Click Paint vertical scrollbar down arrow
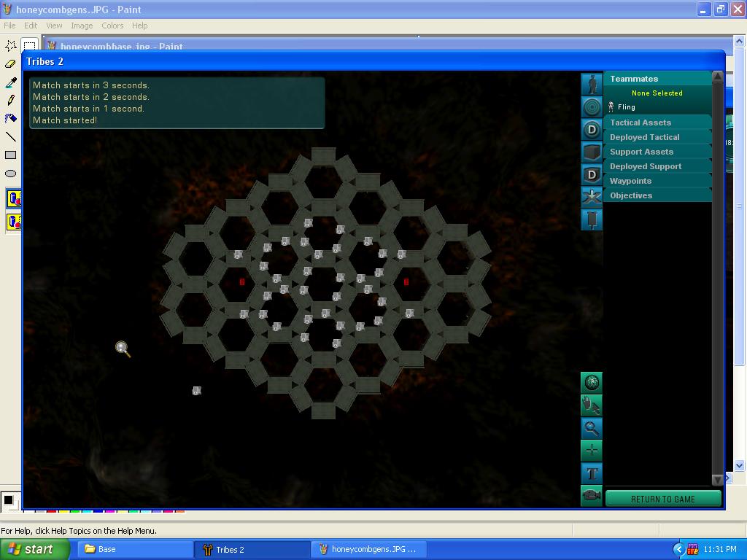The height and width of the screenshot is (560, 747). coord(740,466)
